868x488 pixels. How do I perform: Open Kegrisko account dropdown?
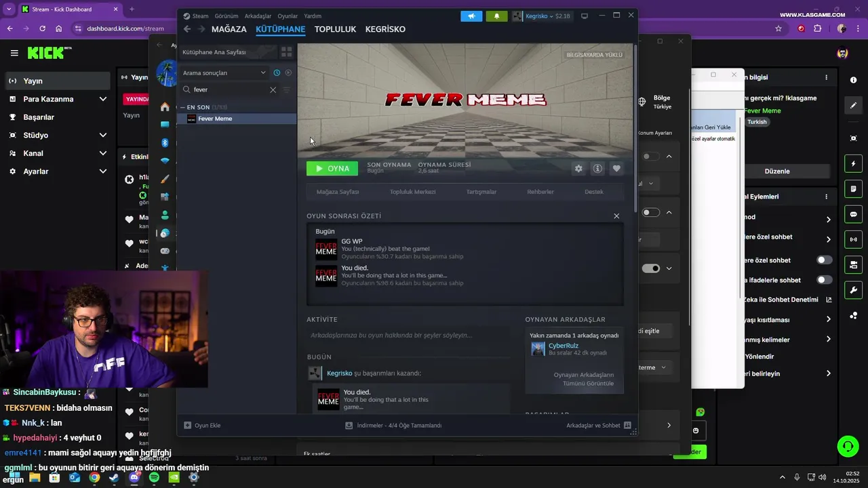tap(541, 16)
